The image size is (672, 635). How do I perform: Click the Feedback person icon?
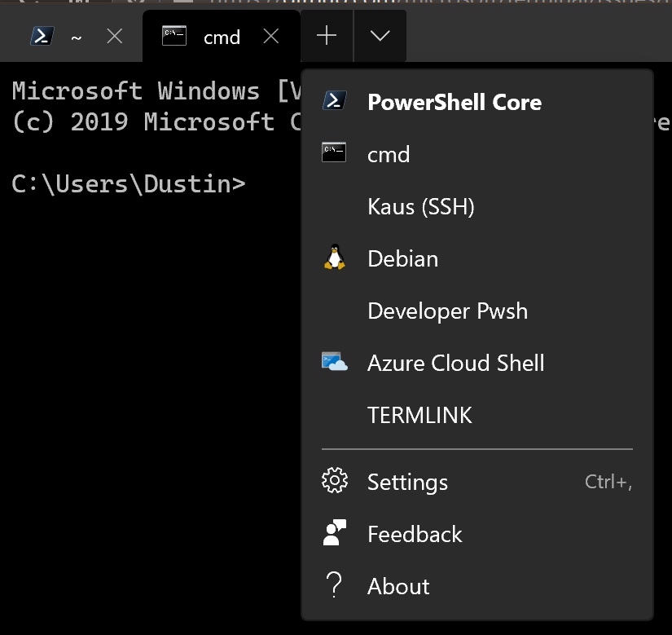(335, 533)
